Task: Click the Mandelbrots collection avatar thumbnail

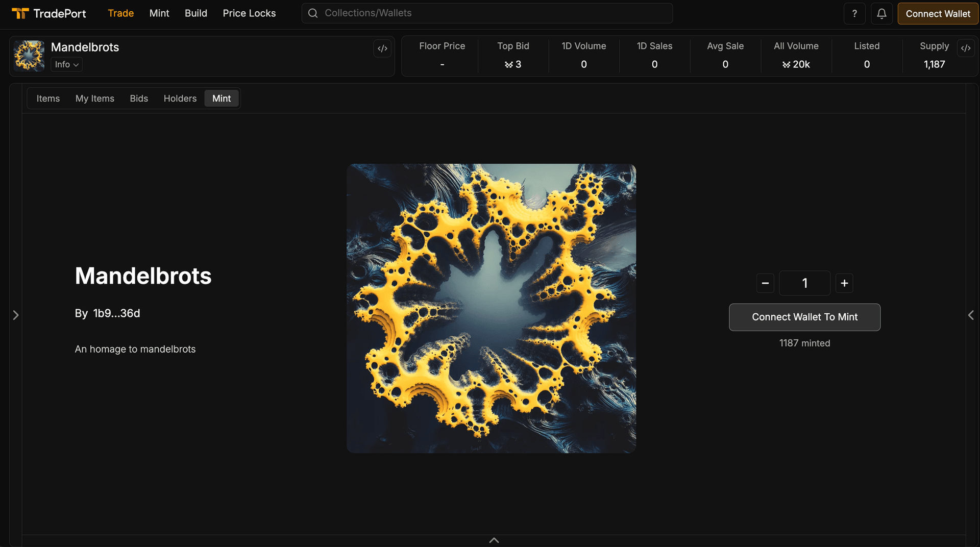Action: (x=29, y=56)
